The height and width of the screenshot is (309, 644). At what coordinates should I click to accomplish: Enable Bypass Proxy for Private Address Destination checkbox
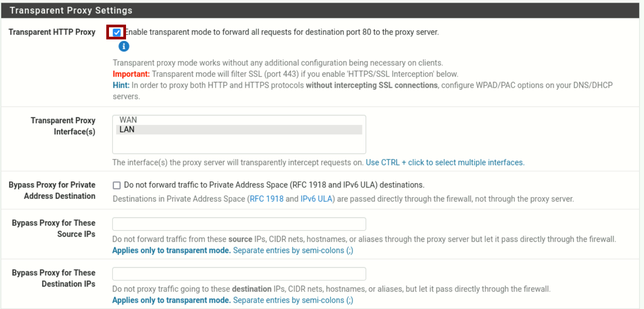[117, 185]
